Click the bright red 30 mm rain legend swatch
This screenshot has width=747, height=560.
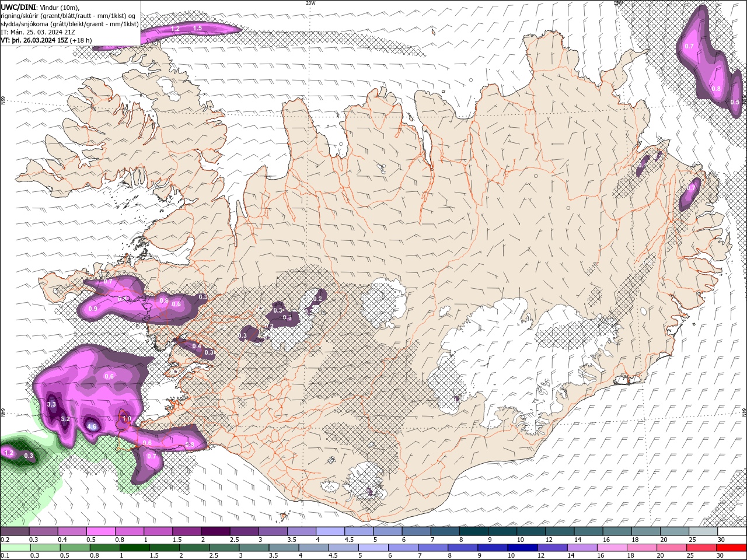point(731,548)
